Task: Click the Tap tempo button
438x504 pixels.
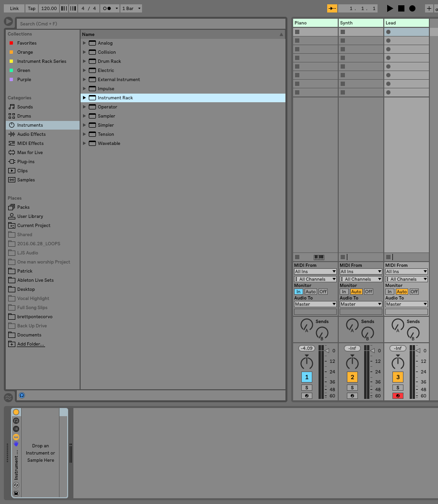Action: point(32,8)
